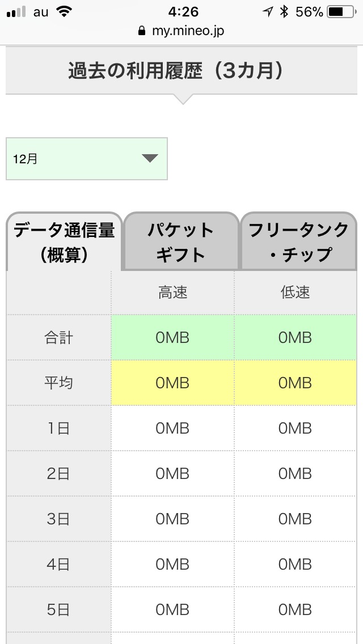Switch to the フリータンク・チップ tab
This screenshot has height=644, width=363.
point(299,242)
